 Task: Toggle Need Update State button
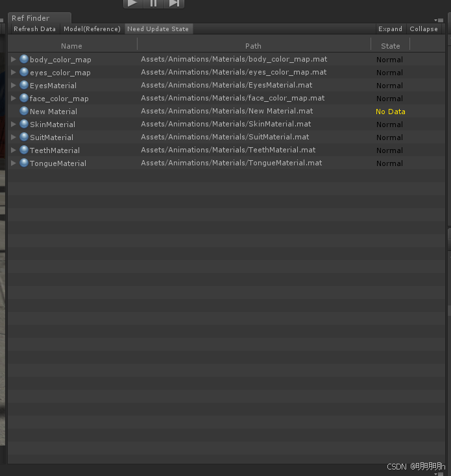[158, 29]
